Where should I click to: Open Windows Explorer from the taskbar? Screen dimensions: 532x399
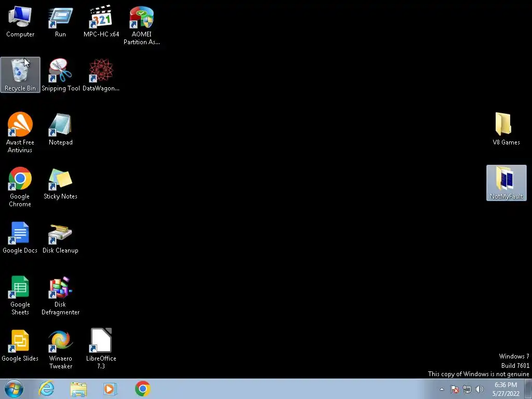click(x=78, y=389)
